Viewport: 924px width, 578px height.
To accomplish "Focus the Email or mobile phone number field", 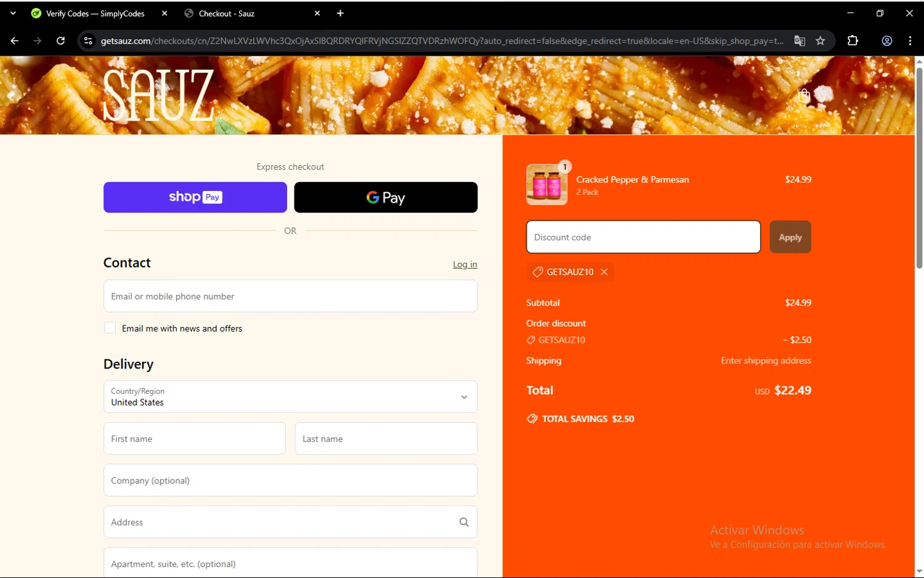I will coord(290,296).
